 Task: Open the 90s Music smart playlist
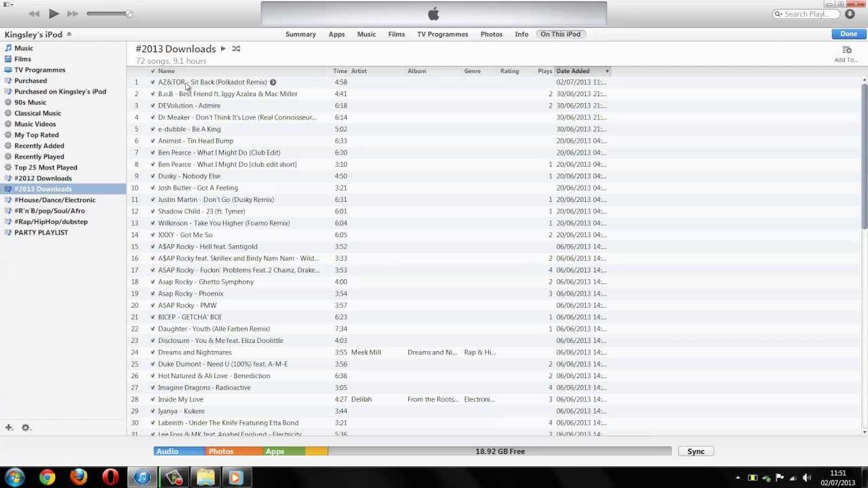31,102
